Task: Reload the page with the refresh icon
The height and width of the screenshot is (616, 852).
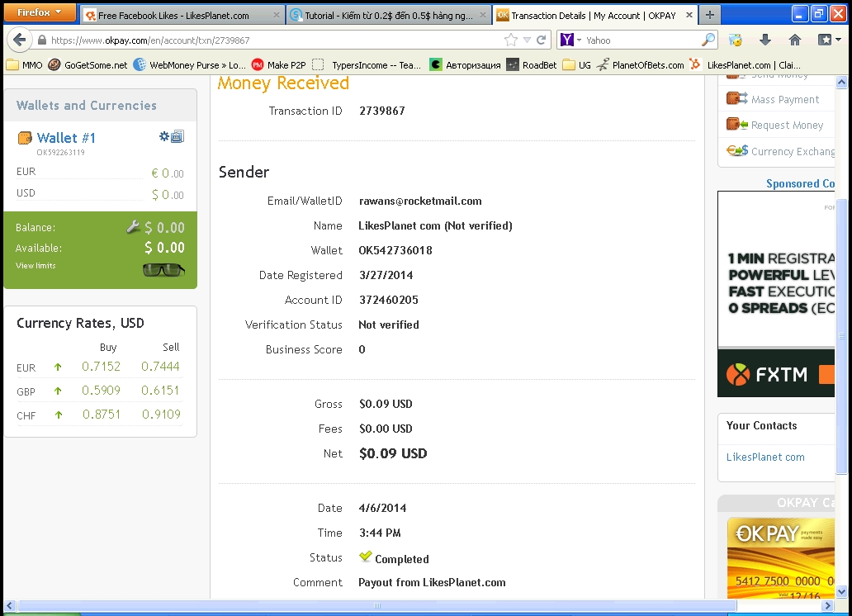Action: [542, 40]
